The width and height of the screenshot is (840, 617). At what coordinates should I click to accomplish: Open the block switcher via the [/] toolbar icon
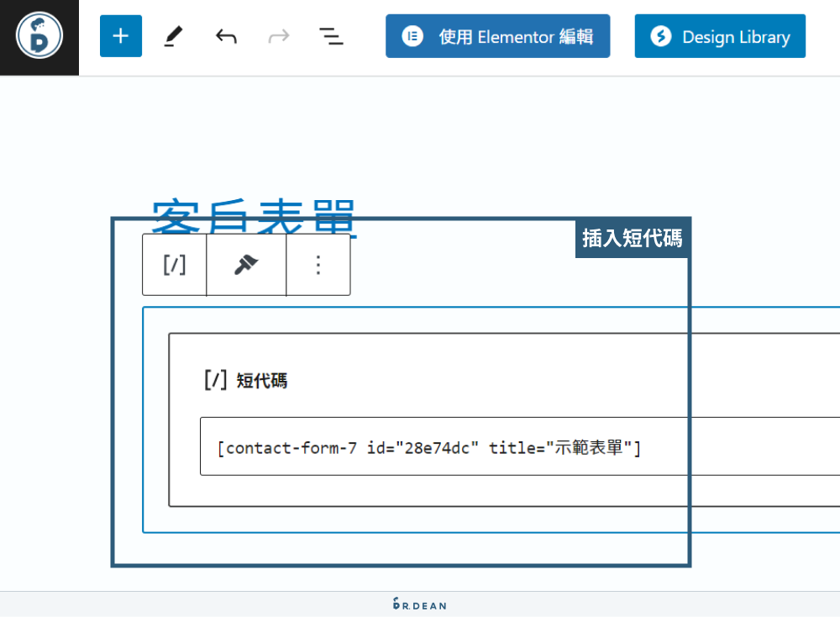[174, 265]
